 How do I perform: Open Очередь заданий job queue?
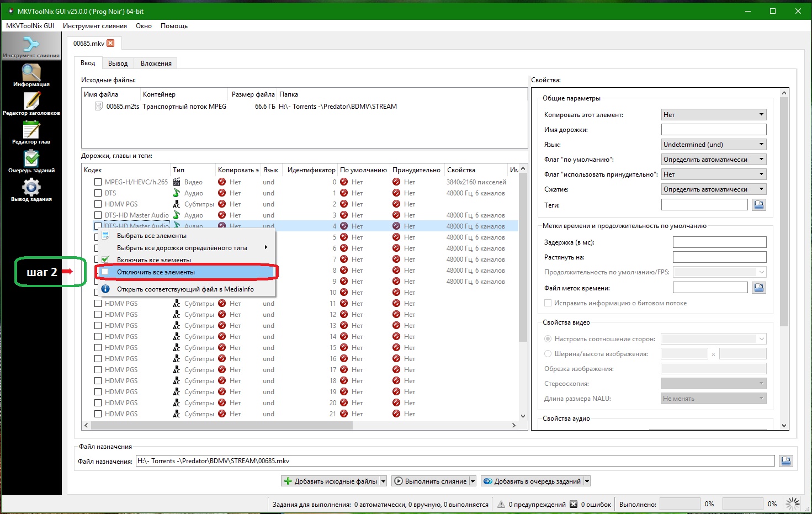point(31,161)
